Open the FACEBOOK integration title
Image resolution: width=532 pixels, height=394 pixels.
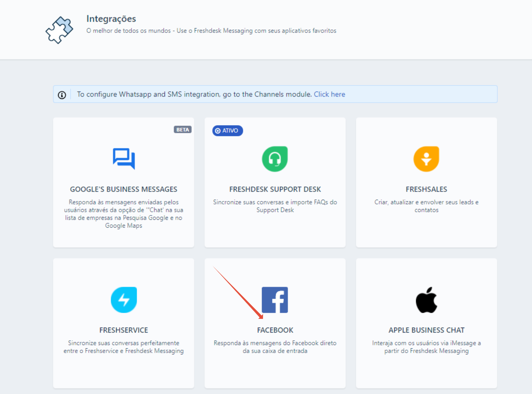275,330
